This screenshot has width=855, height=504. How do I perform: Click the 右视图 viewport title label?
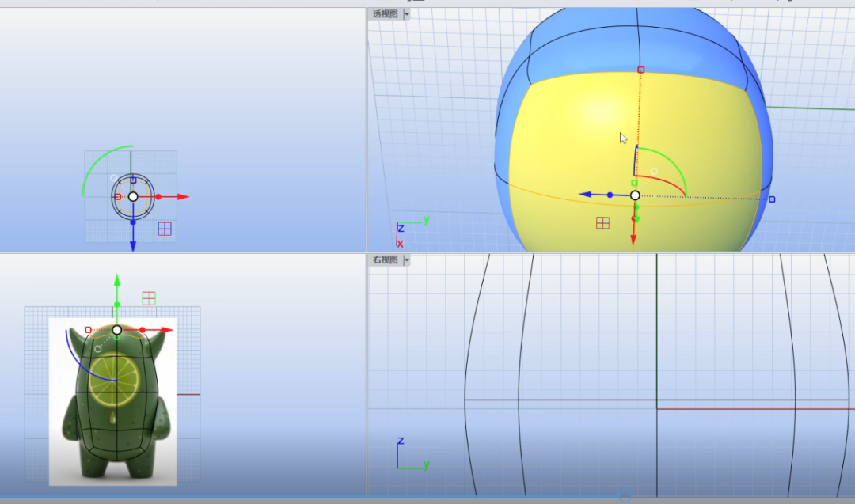[x=385, y=260]
